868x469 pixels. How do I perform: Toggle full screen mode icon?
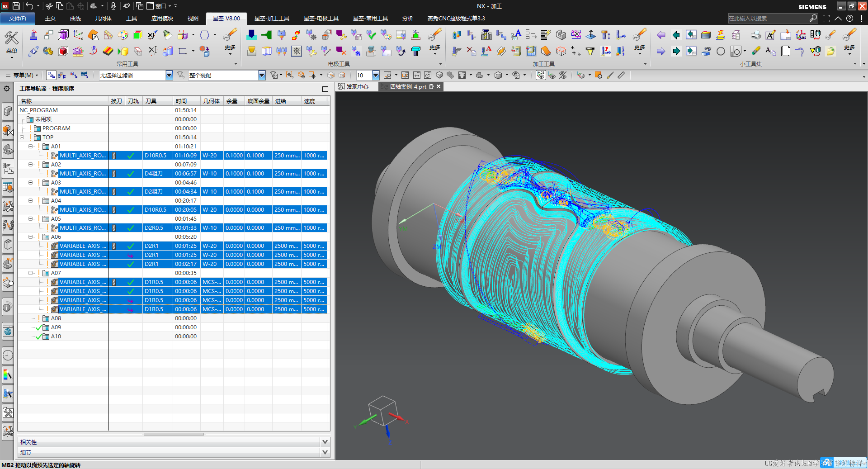[826, 18]
